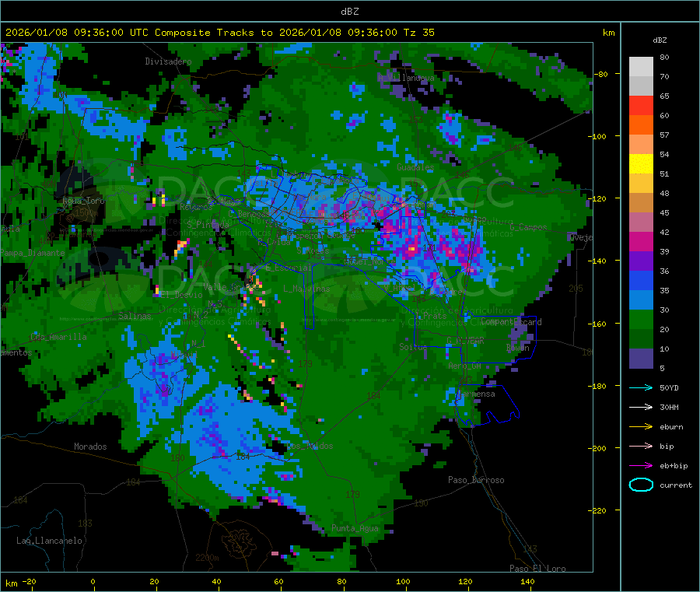
Task: Click the '-160' km tick on right axis
Action: pos(598,324)
